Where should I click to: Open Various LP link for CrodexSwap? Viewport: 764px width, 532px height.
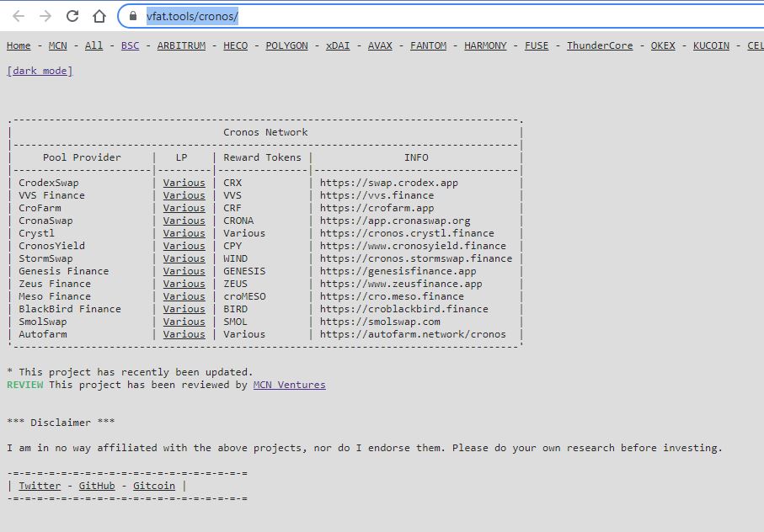click(184, 183)
